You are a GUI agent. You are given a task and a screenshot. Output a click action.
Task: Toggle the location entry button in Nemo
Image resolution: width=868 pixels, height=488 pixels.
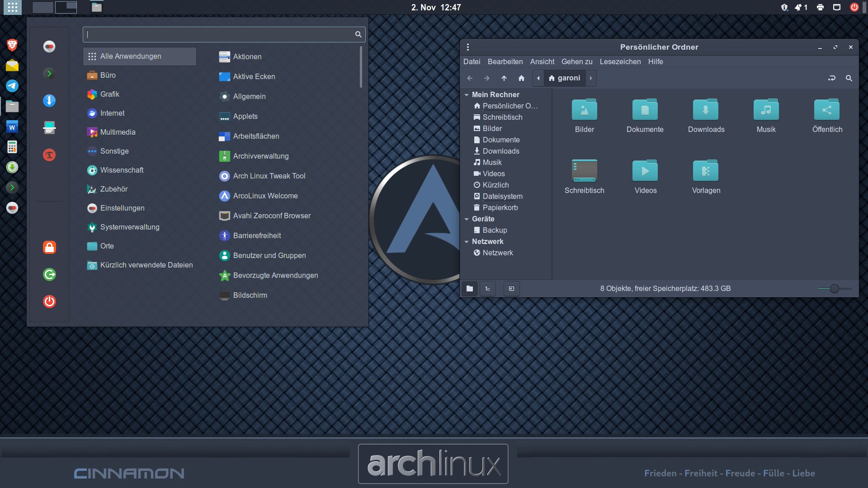(831, 78)
